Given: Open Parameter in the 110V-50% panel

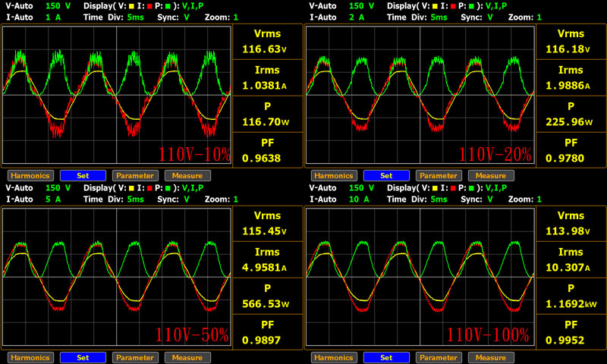Looking at the screenshot, I should coord(135,357).
